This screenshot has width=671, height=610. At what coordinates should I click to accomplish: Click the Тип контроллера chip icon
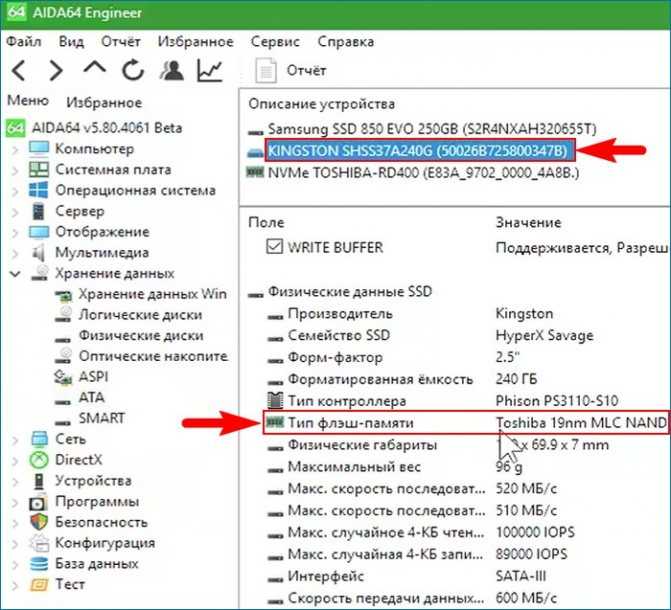(x=275, y=401)
